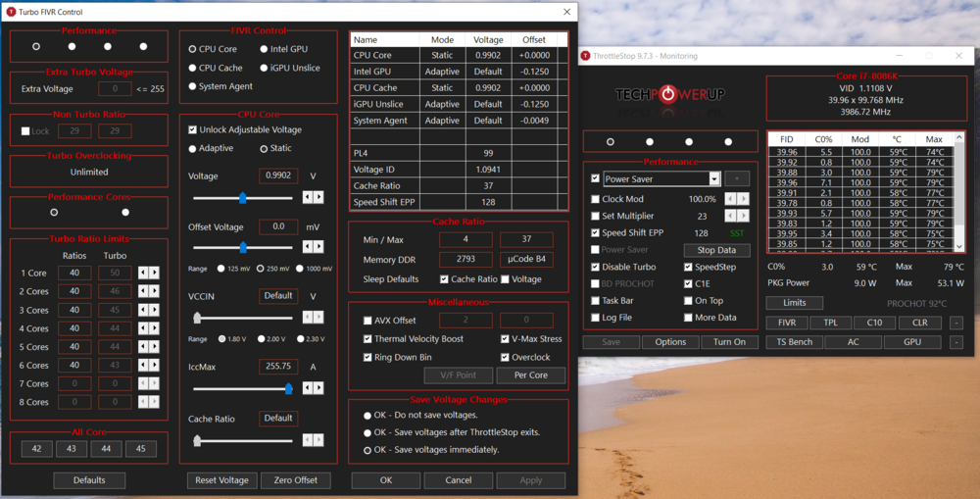Toggle Unlock Adjustable Voltage checkbox
980x499 pixels.
click(x=192, y=130)
